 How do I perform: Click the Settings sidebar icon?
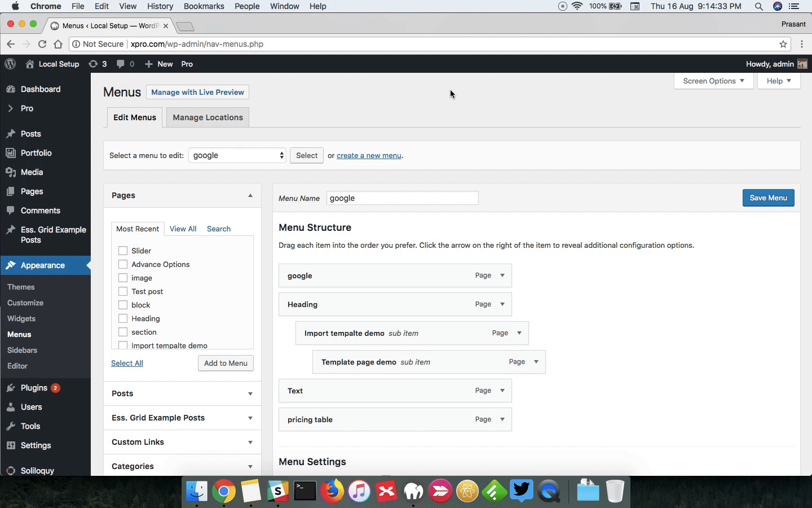[x=11, y=445]
